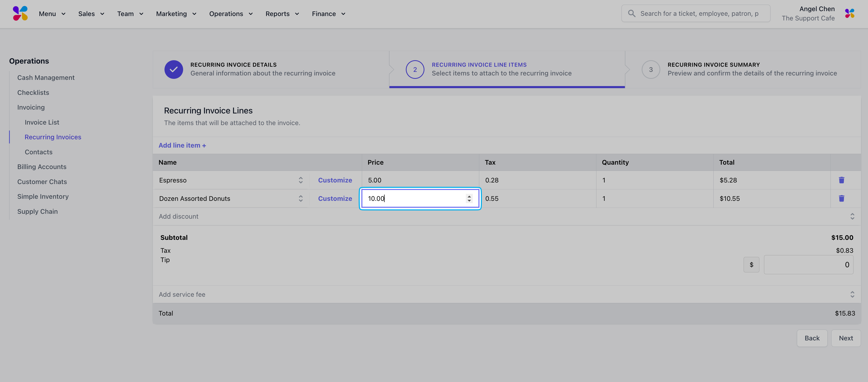Open the Dozen Assorted Donuts item selector
This screenshot has height=382, width=868.
(300, 199)
